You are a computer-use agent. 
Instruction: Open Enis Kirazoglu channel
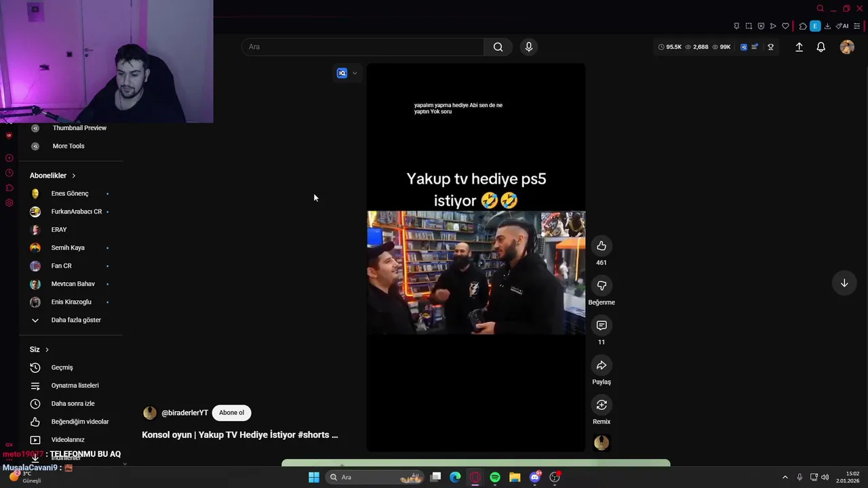point(71,302)
